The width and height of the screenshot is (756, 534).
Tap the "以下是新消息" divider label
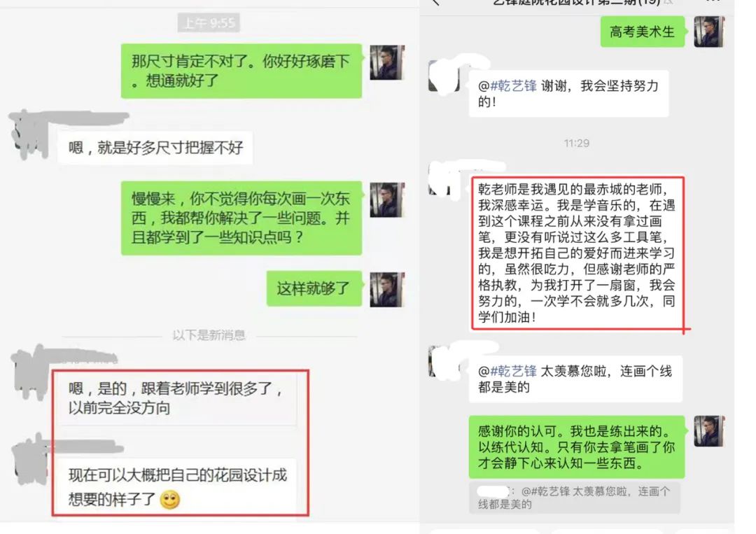point(209,335)
